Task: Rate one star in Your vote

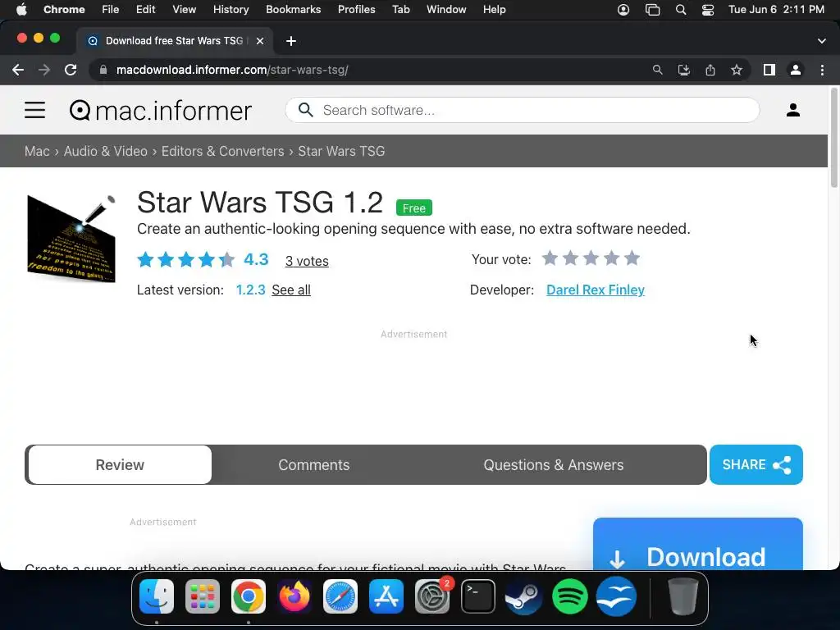Action: 550,258
